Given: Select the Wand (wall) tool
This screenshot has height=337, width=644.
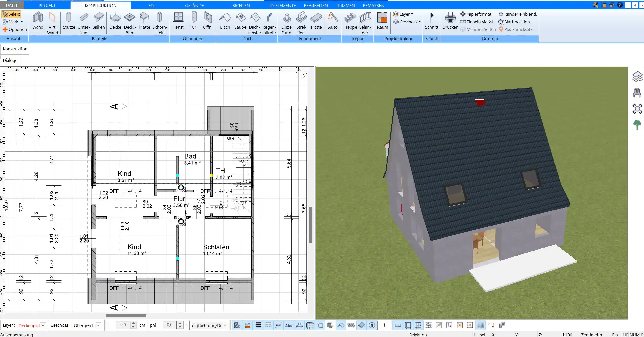Looking at the screenshot, I should click(38, 21).
